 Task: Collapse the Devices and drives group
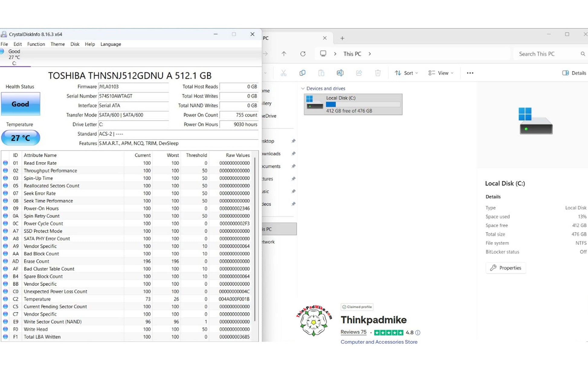[x=303, y=89]
